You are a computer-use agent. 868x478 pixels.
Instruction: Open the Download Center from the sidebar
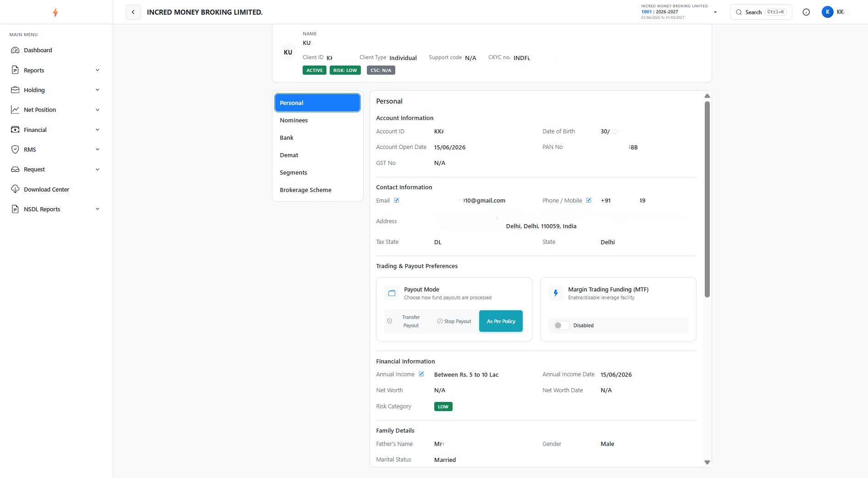(x=46, y=189)
